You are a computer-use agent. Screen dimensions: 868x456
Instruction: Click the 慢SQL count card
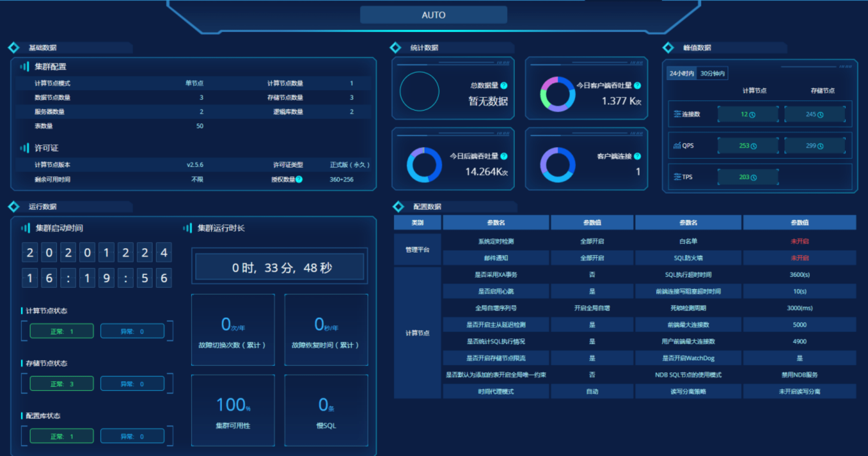tap(326, 410)
